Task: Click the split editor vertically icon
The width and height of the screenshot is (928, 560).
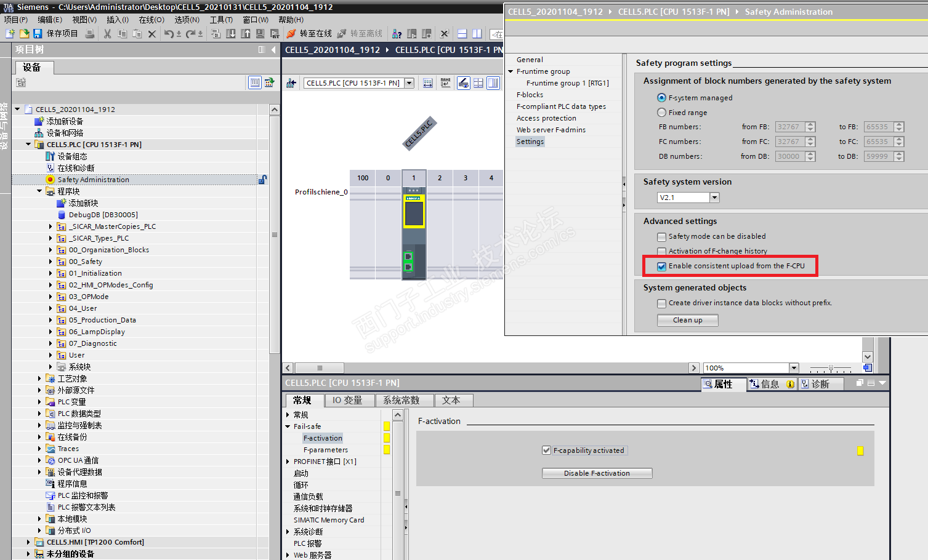Action: [477, 34]
